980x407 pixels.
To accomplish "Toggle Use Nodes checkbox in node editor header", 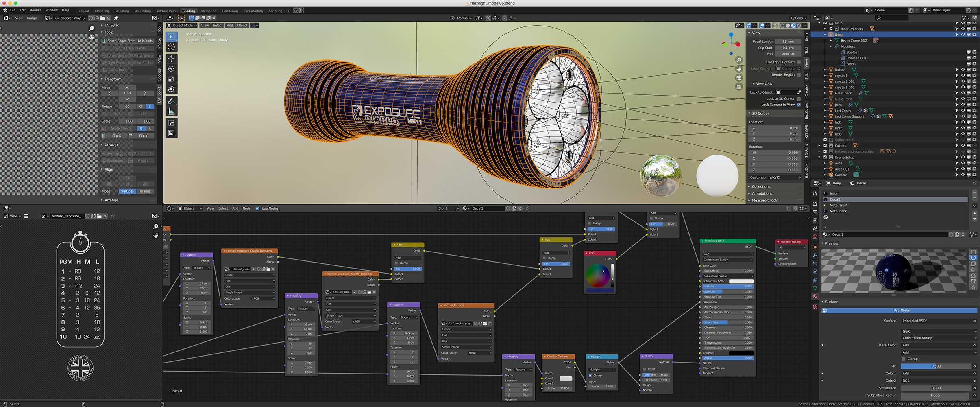I will 257,208.
